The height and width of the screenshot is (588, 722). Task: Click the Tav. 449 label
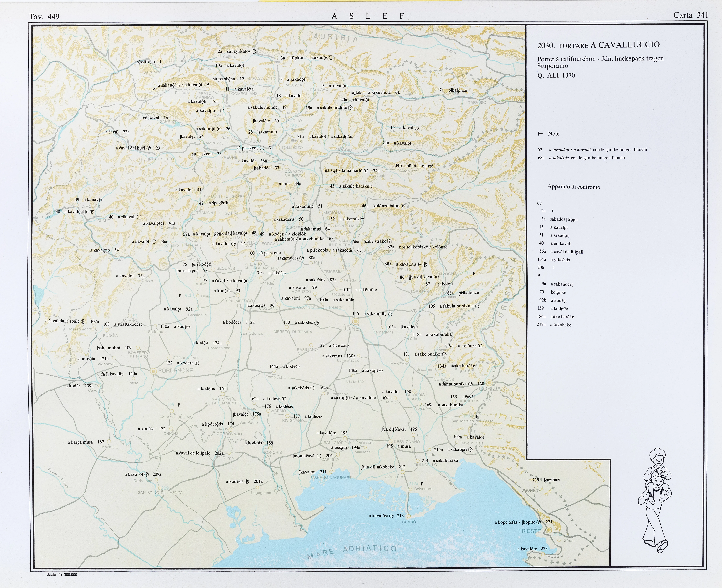(44, 17)
